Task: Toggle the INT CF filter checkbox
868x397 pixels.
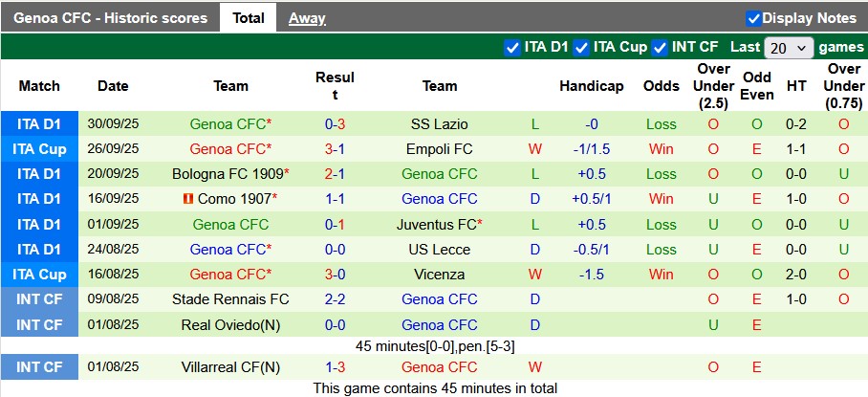Action: coord(661,47)
